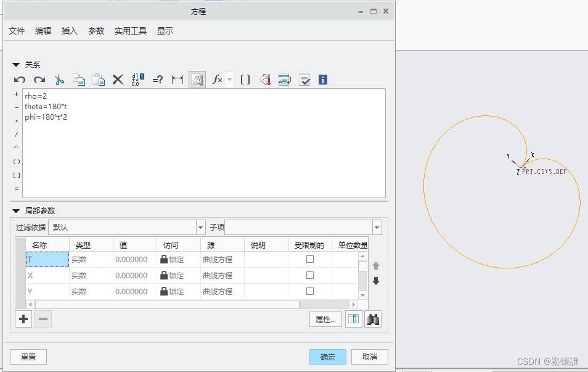
Task: Click the 确定 button
Action: (327, 357)
